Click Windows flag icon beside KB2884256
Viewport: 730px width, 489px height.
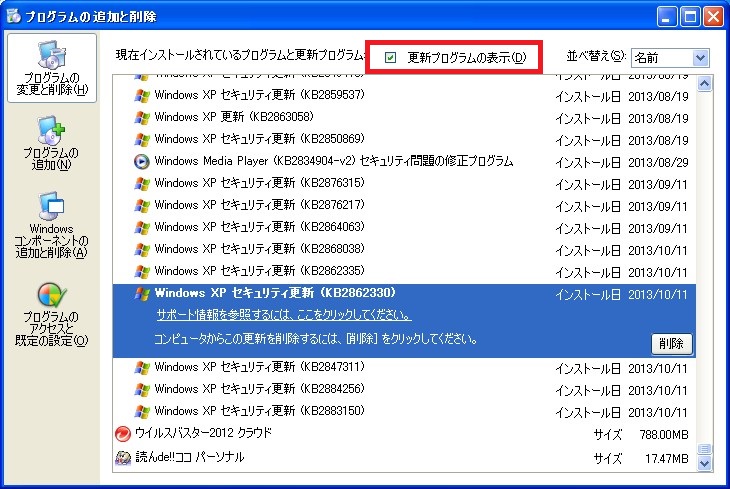(142, 390)
